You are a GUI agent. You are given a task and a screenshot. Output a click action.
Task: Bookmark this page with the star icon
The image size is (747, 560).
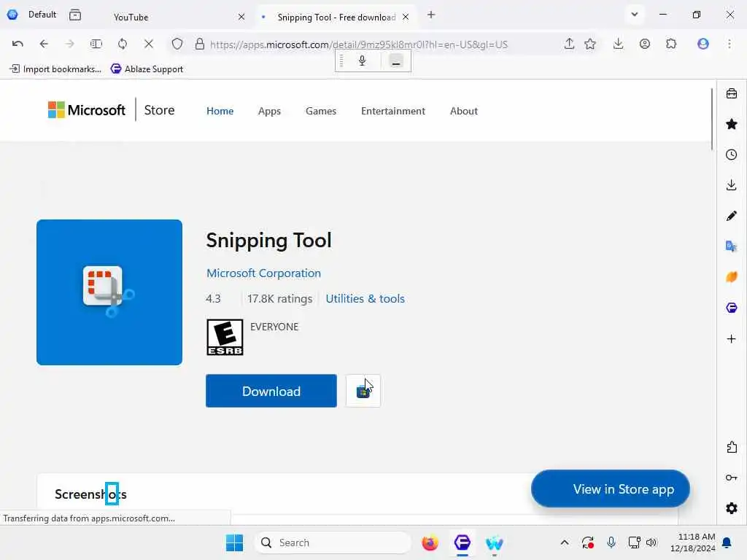pyautogui.click(x=589, y=44)
